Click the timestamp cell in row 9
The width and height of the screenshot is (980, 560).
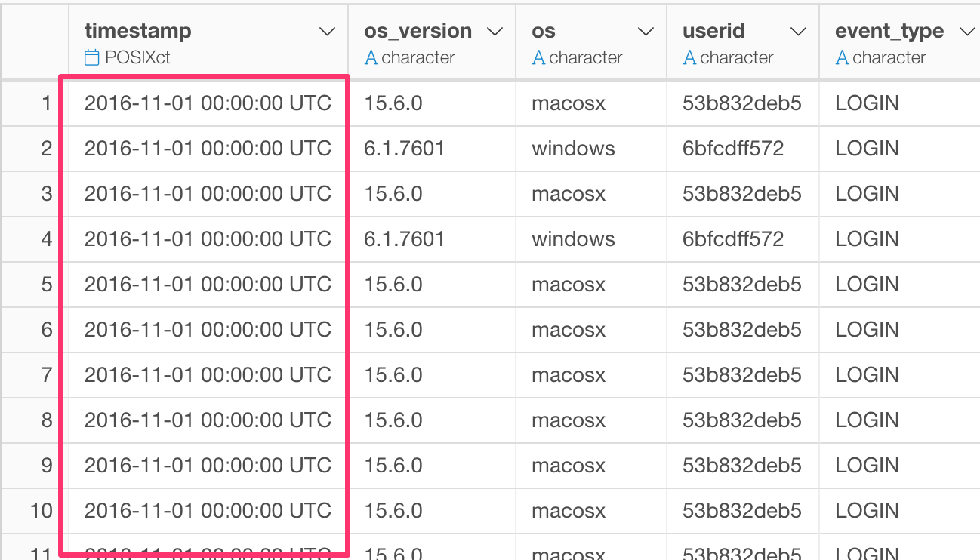click(x=208, y=466)
